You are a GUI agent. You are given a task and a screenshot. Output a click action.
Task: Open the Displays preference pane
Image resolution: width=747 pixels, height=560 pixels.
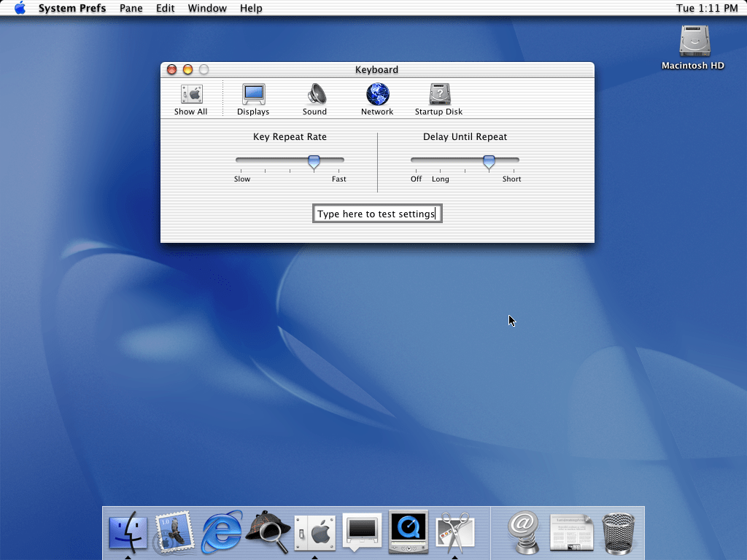tap(253, 99)
